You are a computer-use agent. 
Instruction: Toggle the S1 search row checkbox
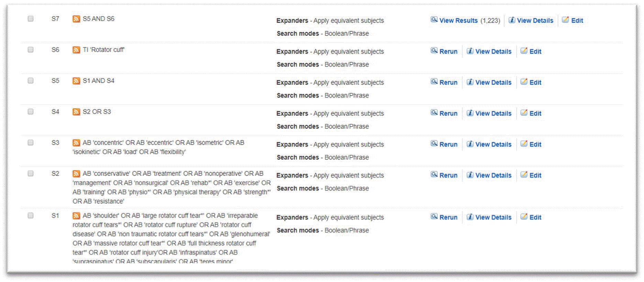pyautogui.click(x=31, y=216)
